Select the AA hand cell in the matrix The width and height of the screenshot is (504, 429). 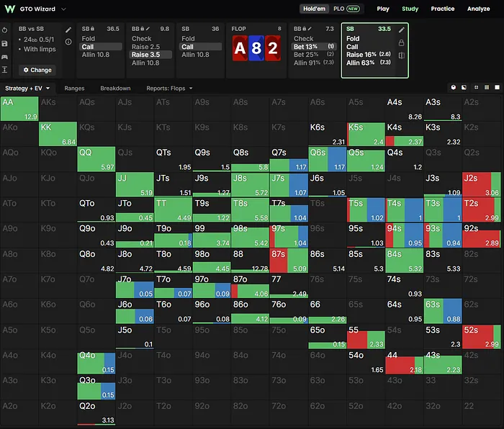click(19, 109)
